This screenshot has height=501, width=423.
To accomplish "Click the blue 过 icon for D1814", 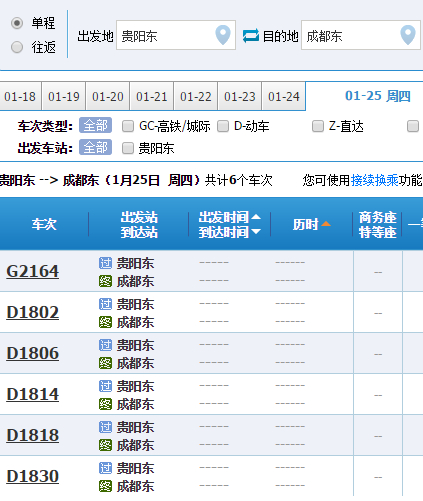I will click(105, 386).
